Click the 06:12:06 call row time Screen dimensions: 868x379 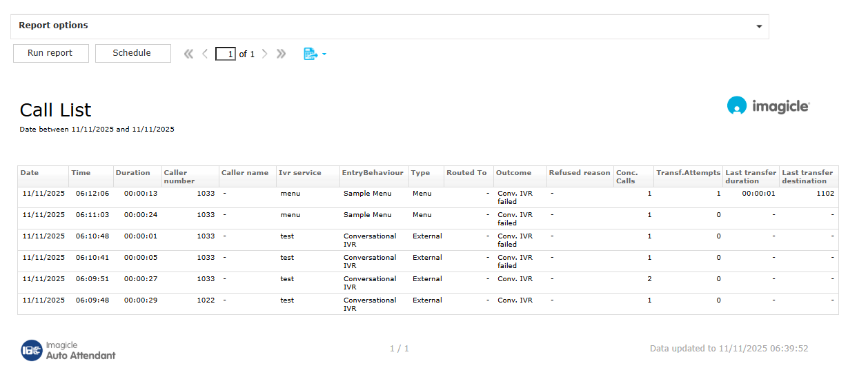(x=92, y=194)
